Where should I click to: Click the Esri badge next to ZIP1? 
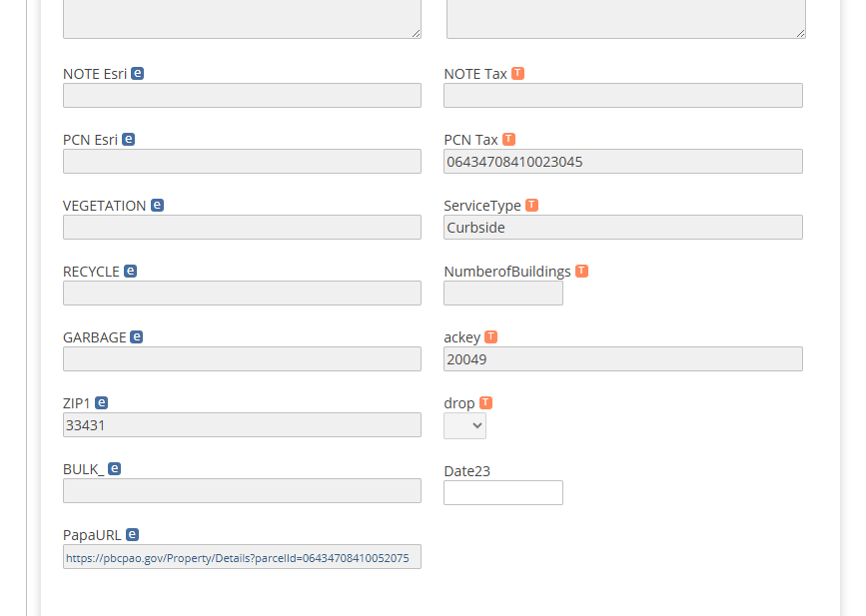click(101, 403)
